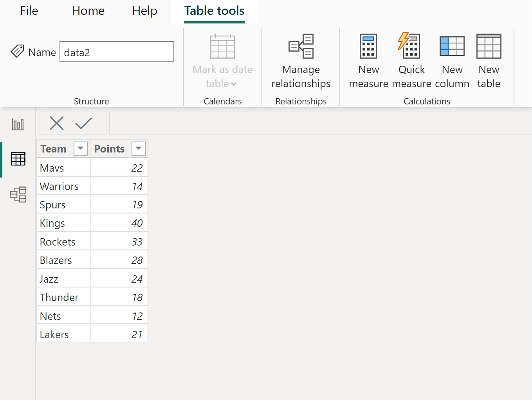Select the Kings cell
Screen dimensions: 532x400
(63, 223)
